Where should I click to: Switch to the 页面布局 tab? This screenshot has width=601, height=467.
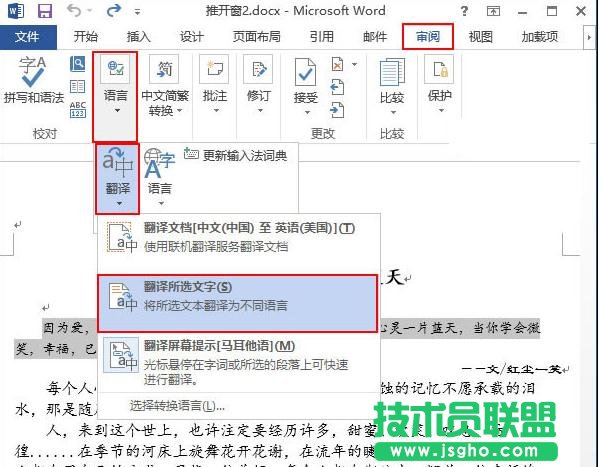point(256,37)
